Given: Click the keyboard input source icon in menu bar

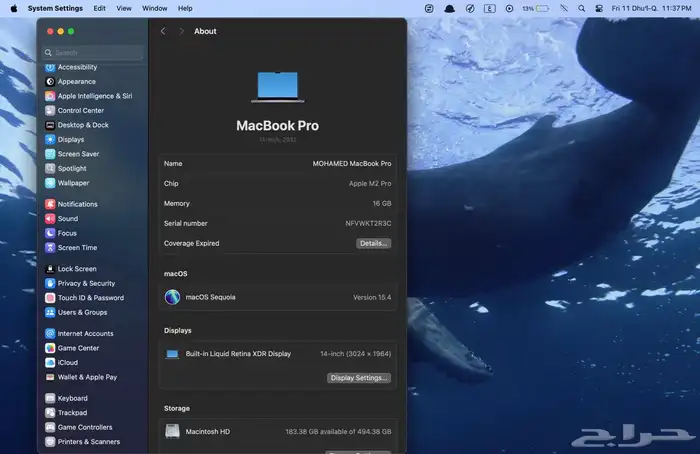Looking at the screenshot, I should [x=490, y=8].
